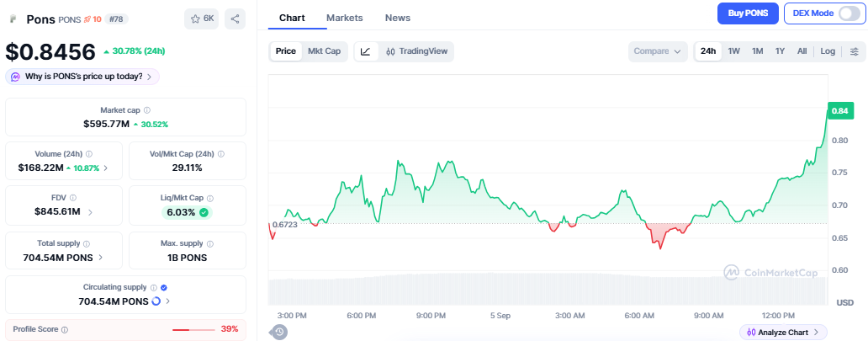This screenshot has width=868, height=341.
Task: Click green check badge beside 6.03%
Action: [x=204, y=212]
